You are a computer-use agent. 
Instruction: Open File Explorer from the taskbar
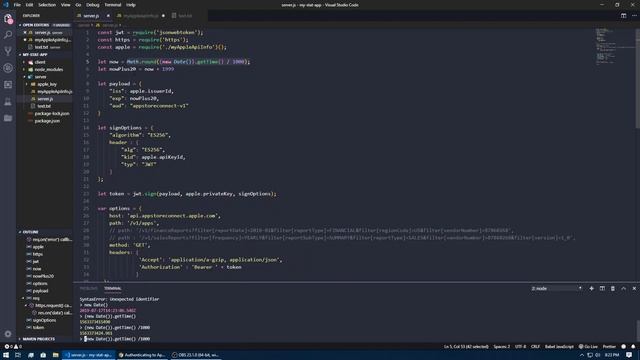click(56, 355)
